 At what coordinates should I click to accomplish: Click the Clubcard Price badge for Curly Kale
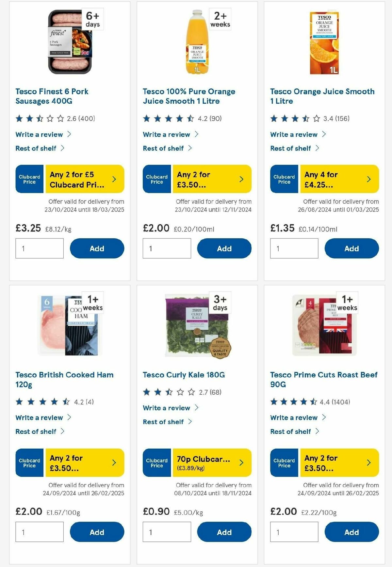pos(156,462)
